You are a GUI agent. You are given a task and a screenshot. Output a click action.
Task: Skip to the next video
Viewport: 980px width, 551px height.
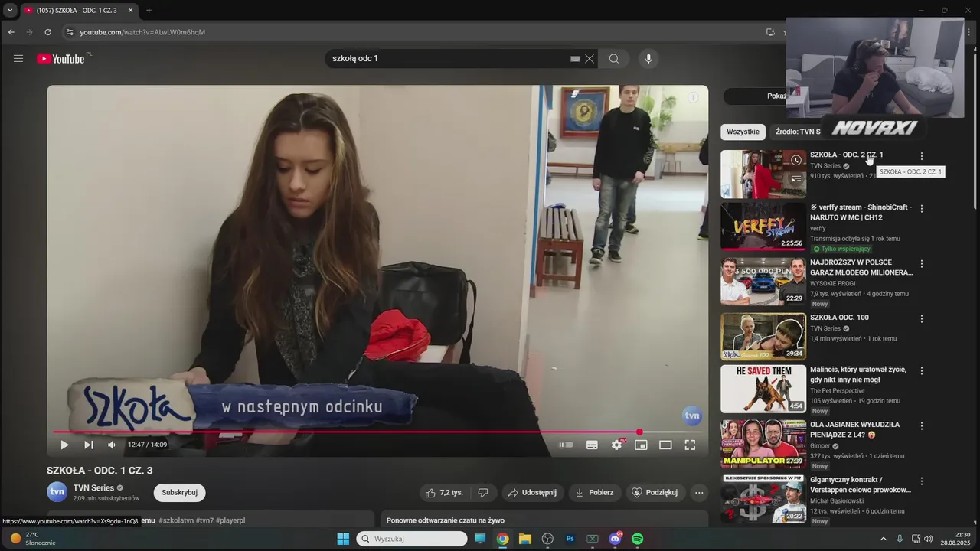coord(89,445)
